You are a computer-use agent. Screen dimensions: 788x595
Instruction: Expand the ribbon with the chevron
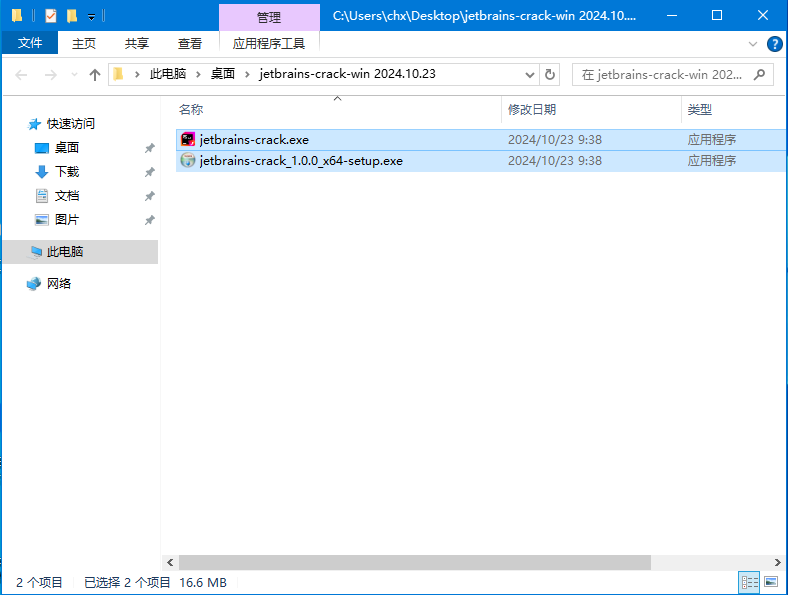tap(752, 44)
